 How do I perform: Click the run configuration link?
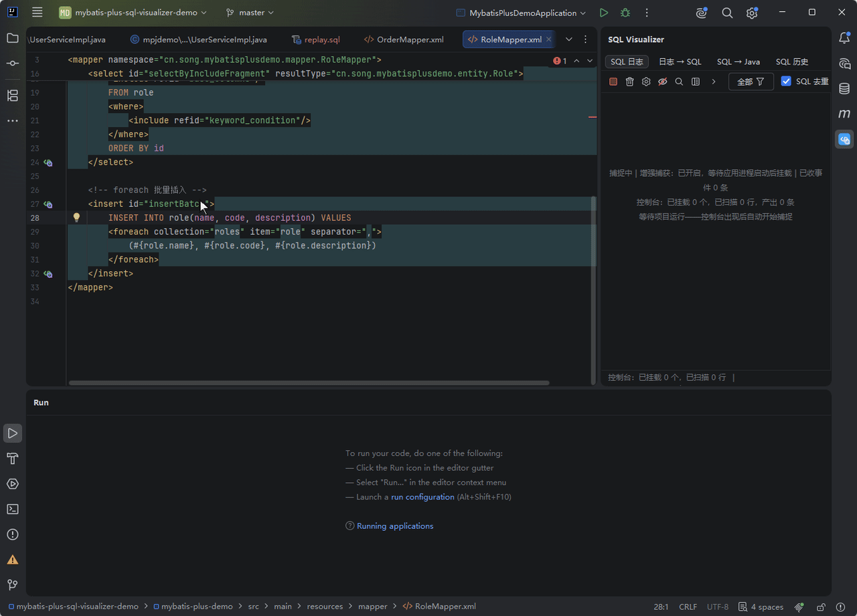422,497
